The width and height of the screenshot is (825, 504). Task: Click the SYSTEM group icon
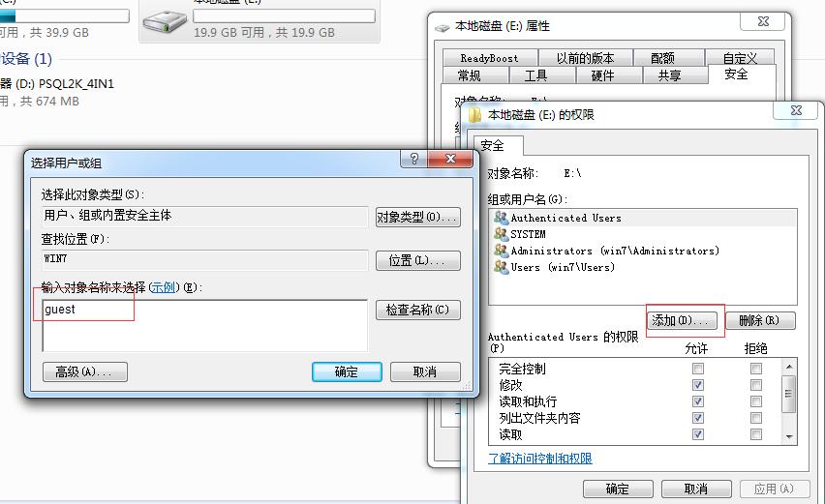[501, 234]
